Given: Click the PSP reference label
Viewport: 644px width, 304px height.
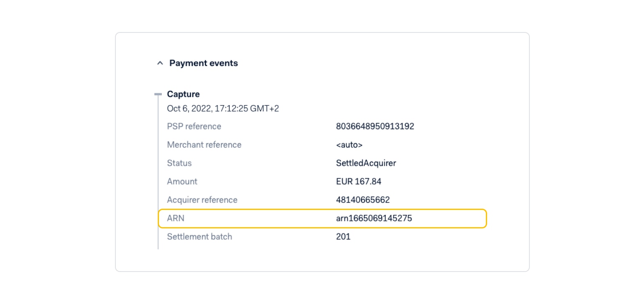Looking at the screenshot, I should [194, 127].
